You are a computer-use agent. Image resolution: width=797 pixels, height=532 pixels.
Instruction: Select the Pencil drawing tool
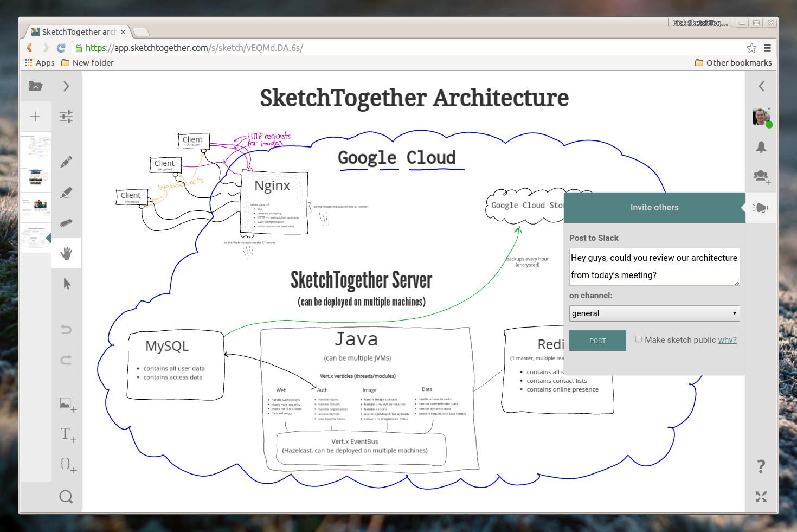66,162
